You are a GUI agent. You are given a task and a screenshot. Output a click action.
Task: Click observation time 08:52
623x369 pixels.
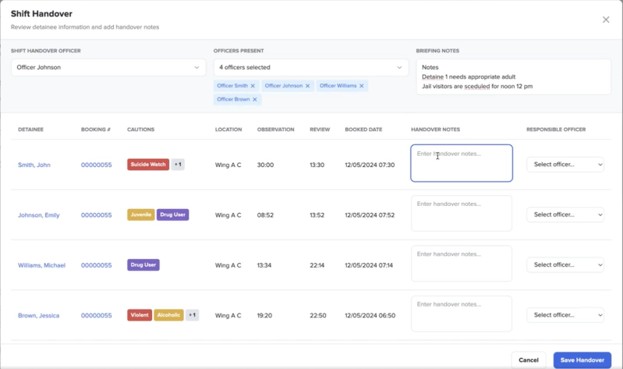point(265,215)
